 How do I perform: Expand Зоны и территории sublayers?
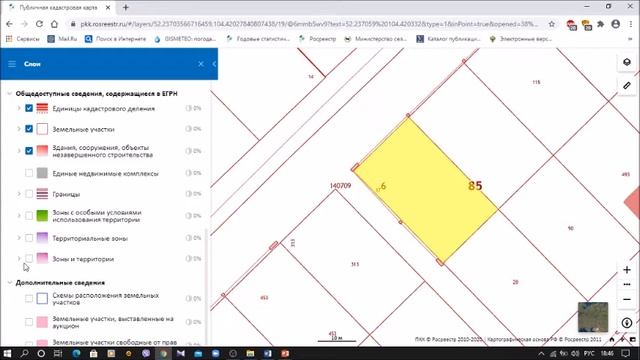[x=19, y=258]
